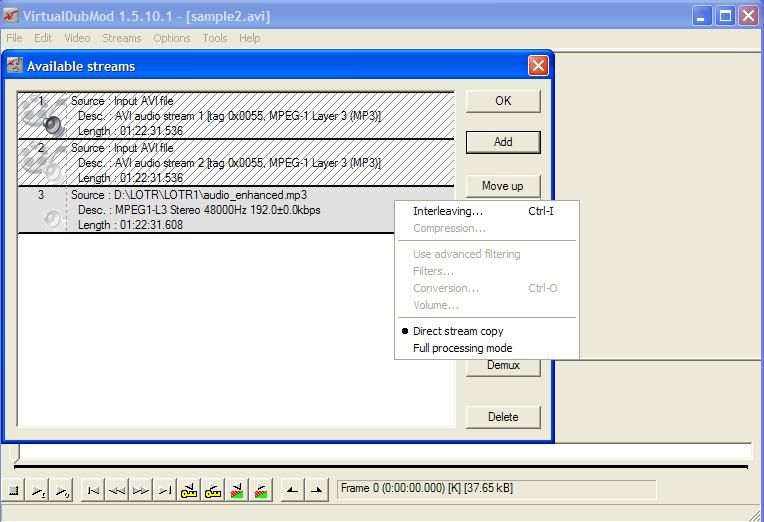The width and height of the screenshot is (764, 522).
Task: Click the play input preview button
Action: pyautogui.click(x=38, y=490)
